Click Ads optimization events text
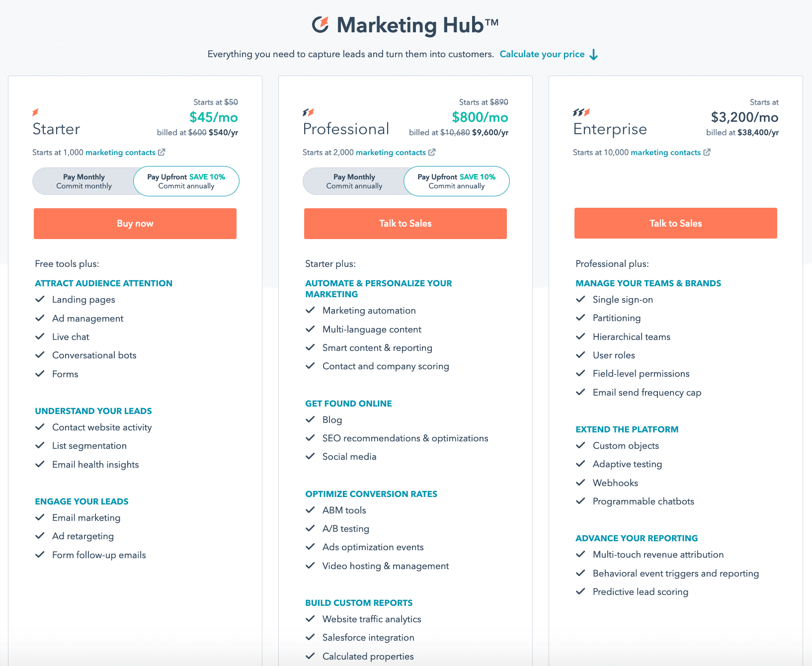812x666 pixels. [373, 547]
